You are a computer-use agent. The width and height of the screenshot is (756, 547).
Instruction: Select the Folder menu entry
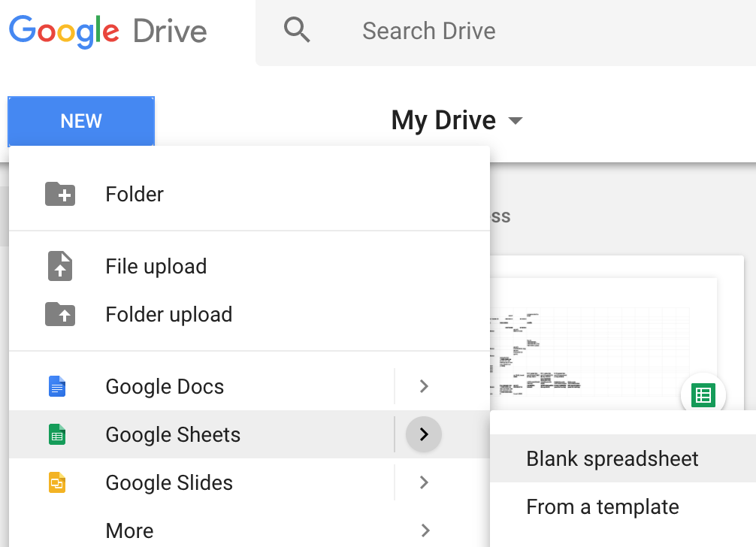134,193
